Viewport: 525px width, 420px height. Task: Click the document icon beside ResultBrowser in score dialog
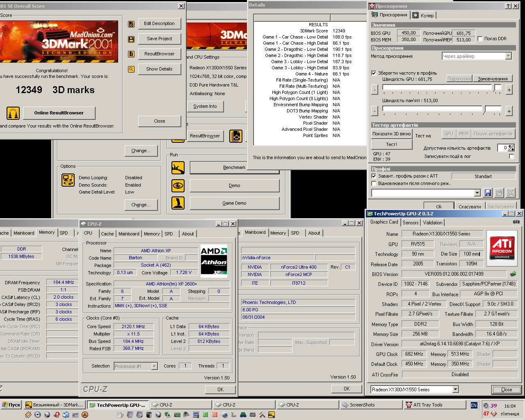click(x=131, y=54)
